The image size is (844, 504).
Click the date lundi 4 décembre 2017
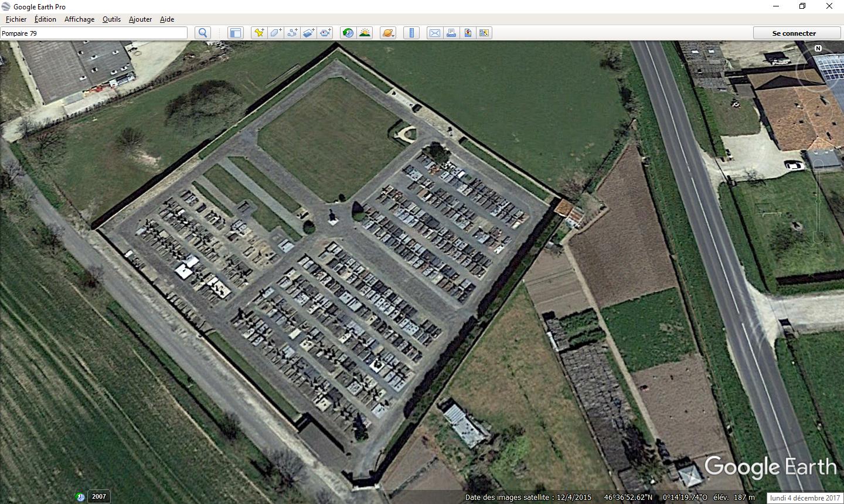click(x=805, y=498)
